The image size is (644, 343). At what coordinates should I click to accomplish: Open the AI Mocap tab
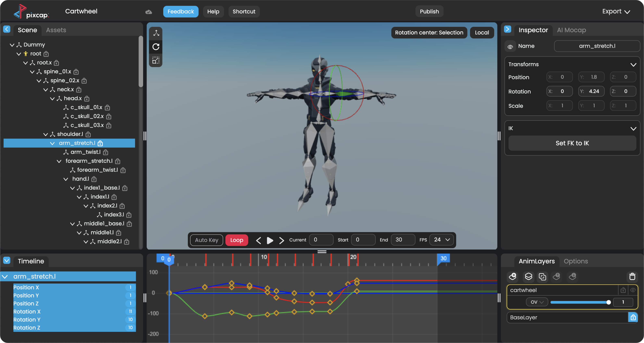pyautogui.click(x=571, y=30)
